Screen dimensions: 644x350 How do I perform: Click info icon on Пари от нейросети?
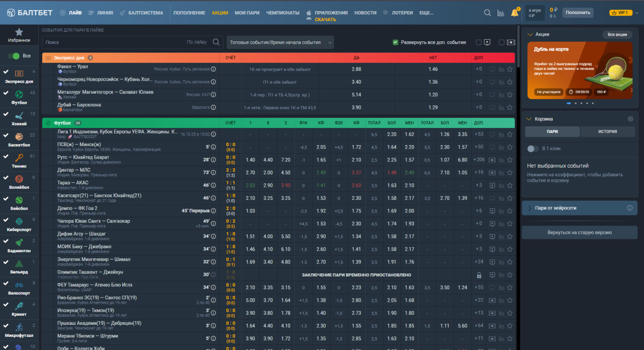[630, 207]
